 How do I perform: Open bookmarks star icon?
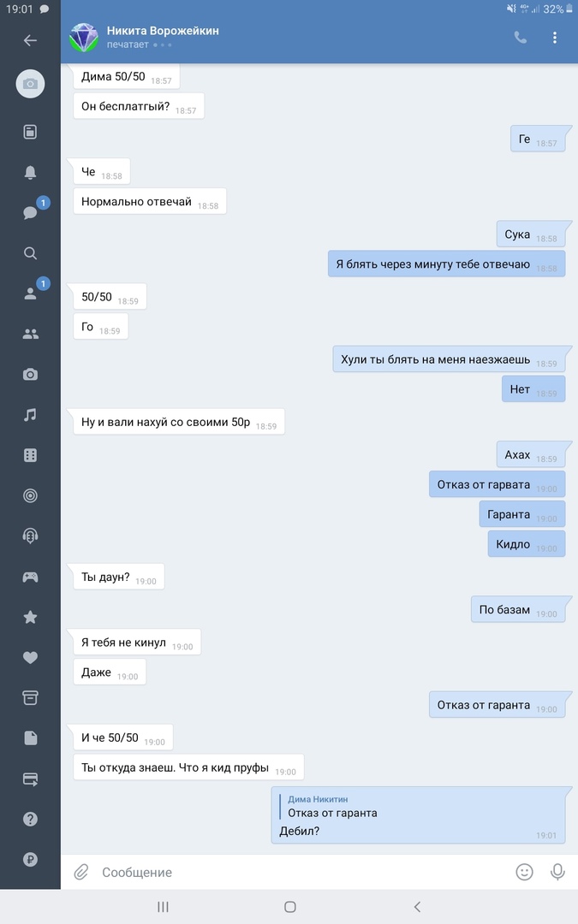click(30, 617)
